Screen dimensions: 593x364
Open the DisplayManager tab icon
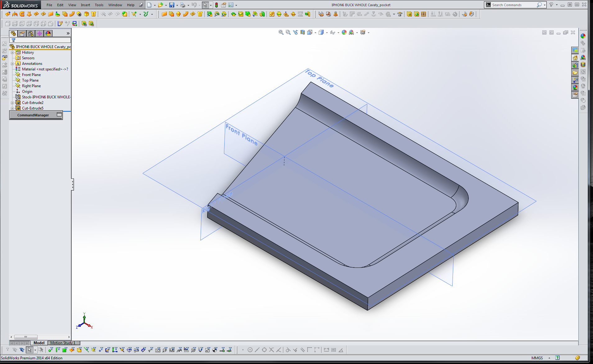pyautogui.click(x=48, y=34)
